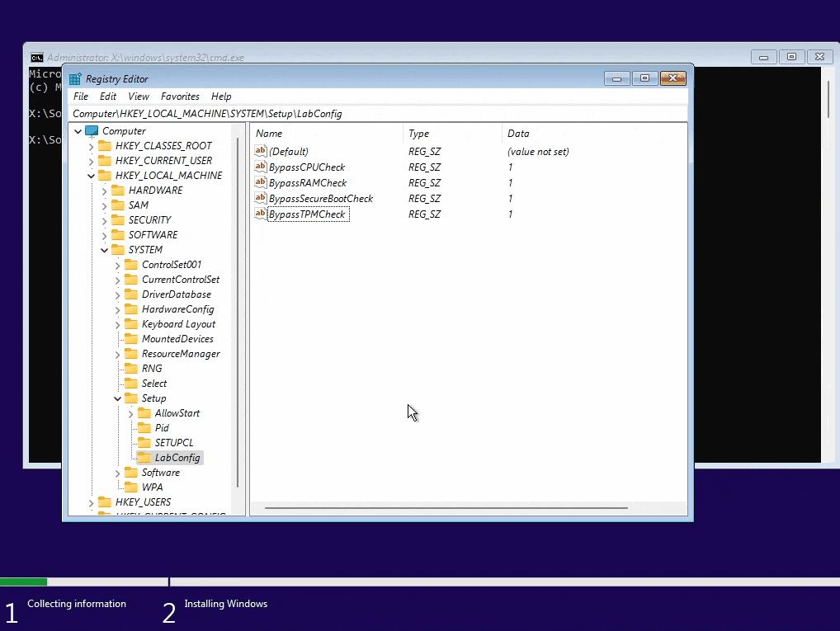840x631 pixels.
Task: Expand the AllowStart key
Action: [130, 413]
